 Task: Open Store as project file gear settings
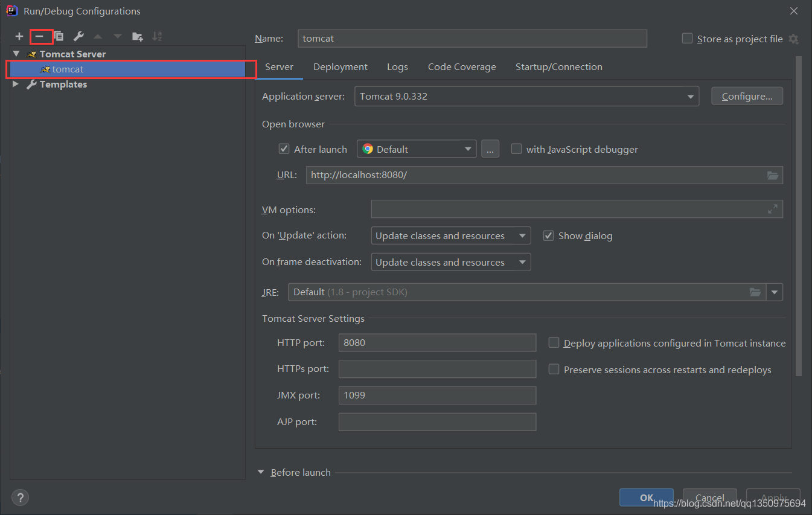pos(793,39)
